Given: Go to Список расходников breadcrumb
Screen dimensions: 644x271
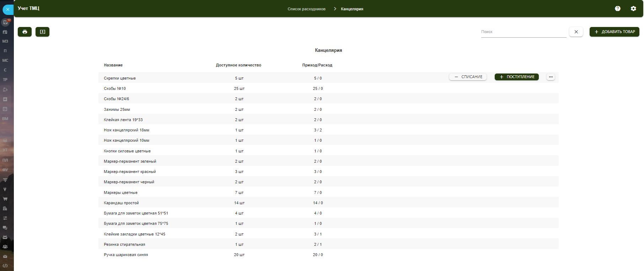Looking at the screenshot, I should [x=306, y=9].
